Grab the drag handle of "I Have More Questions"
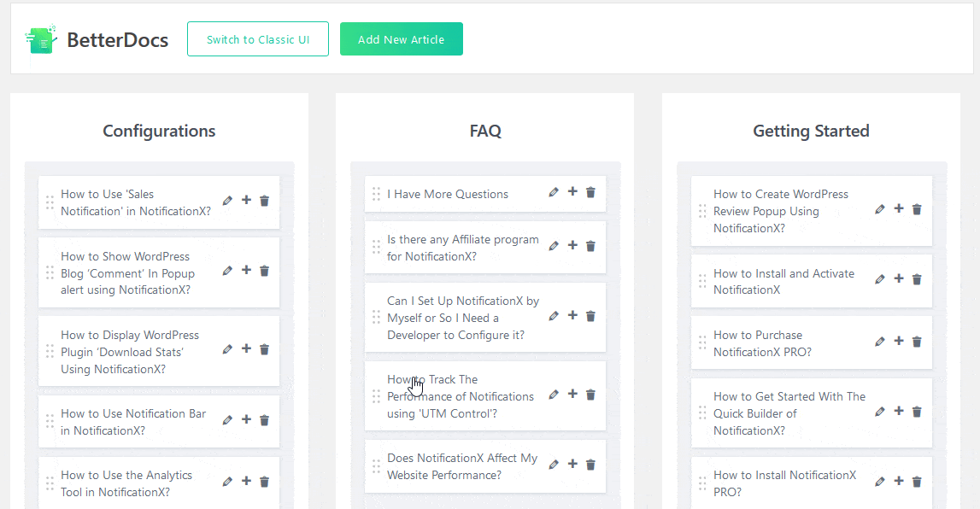Viewport: 980px width, 509px height. point(376,193)
